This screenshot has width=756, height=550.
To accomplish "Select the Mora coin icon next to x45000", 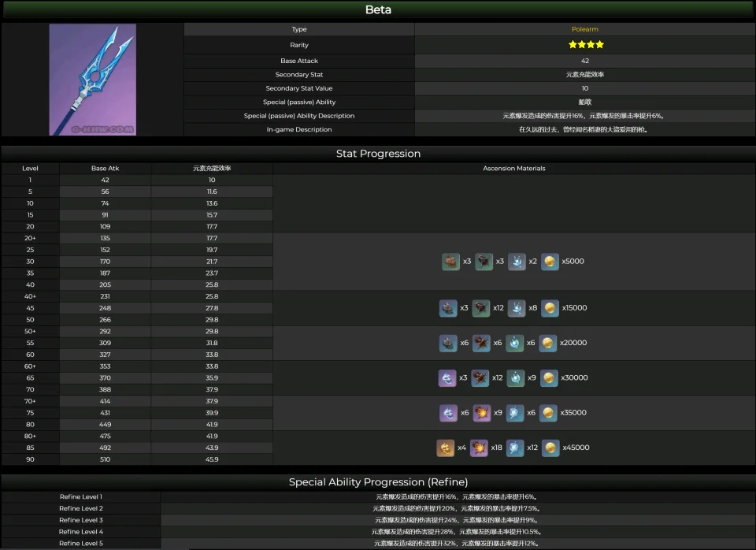I will coord(550,448).
